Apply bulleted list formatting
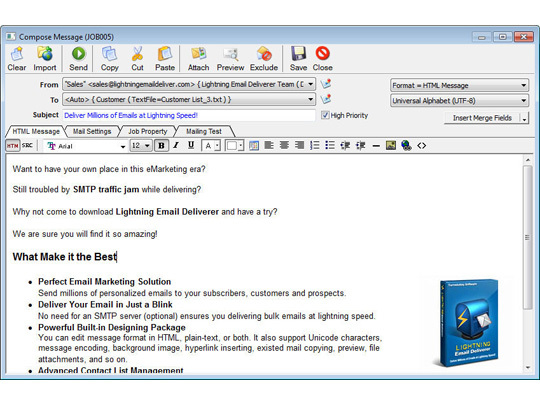 [x=330, y=146]
